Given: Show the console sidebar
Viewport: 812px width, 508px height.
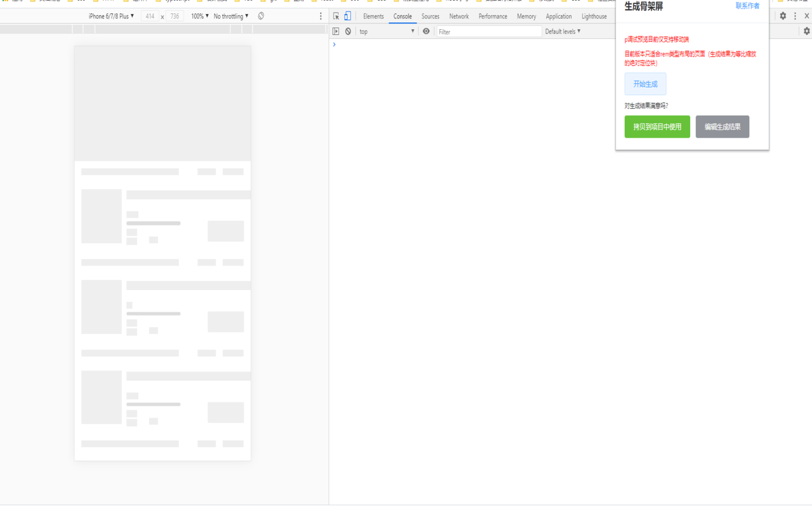Looking at the screenshot, I should (x=336, y=31).
